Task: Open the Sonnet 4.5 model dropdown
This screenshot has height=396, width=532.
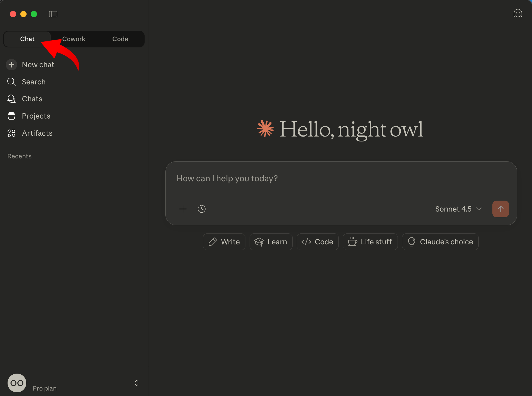Action: [x=458, y=209]
